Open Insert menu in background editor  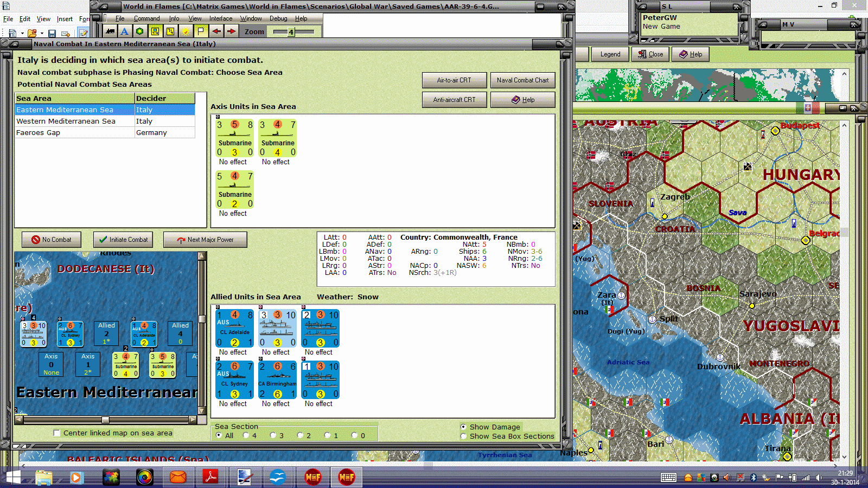tap(65, 19)
